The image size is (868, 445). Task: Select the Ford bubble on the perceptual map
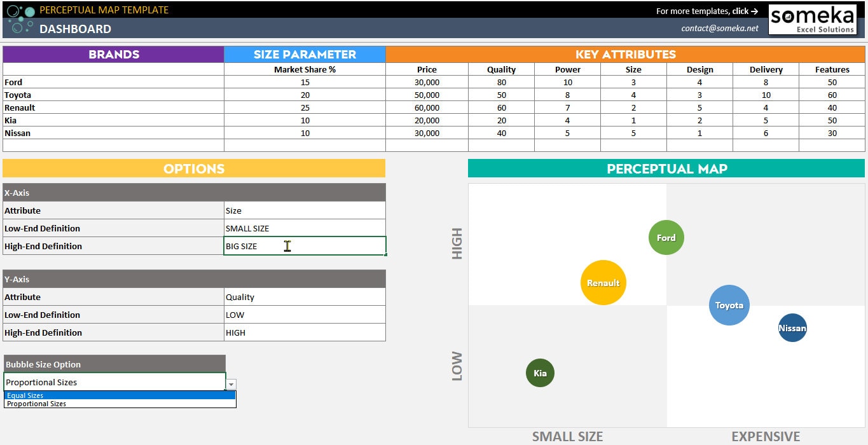tap(666, 237)
